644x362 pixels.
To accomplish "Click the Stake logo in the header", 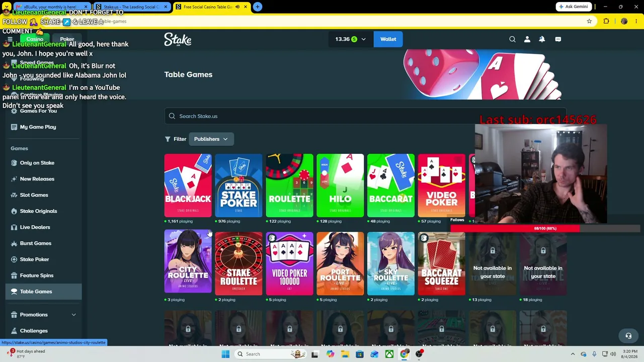I will pos(178,39).
